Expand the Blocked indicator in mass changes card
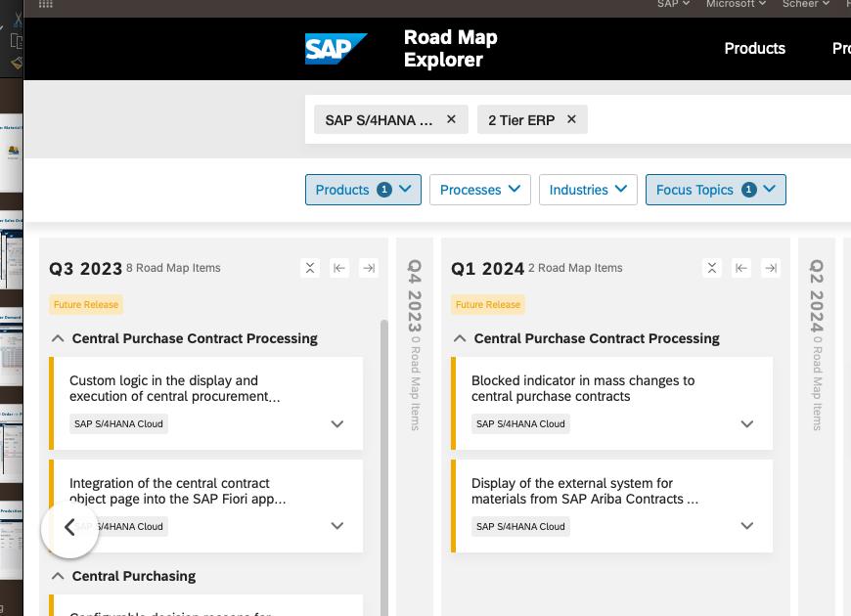 point(747,424)
